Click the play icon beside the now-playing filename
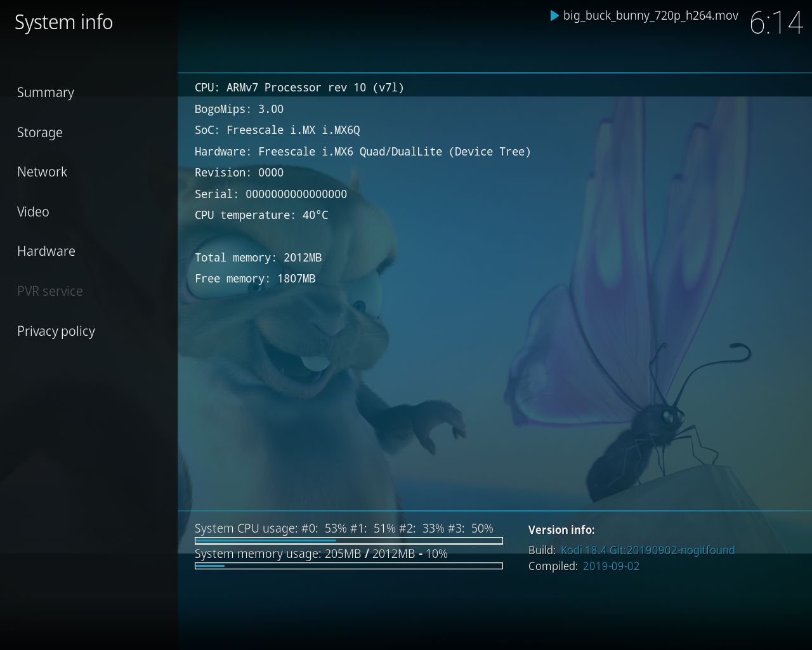This screenshot has width=812, height=650. click(554, 16)
